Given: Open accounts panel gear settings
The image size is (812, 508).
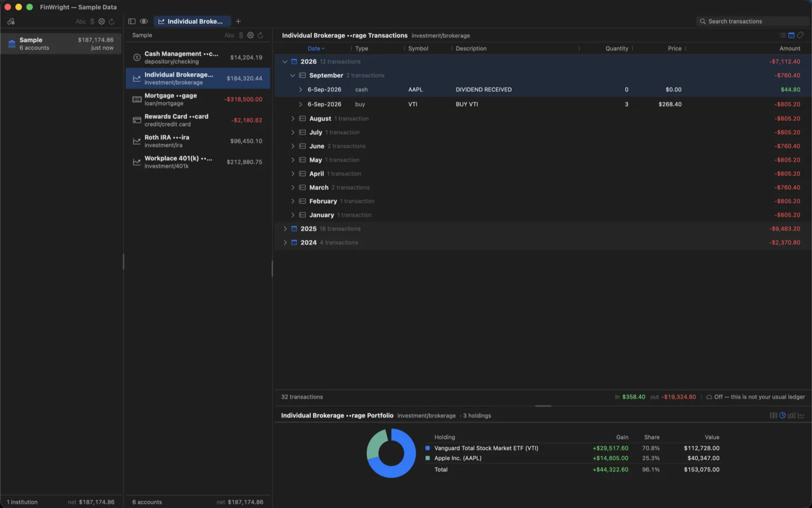Looking at the screenshot, I should click(x=250, y=35).
